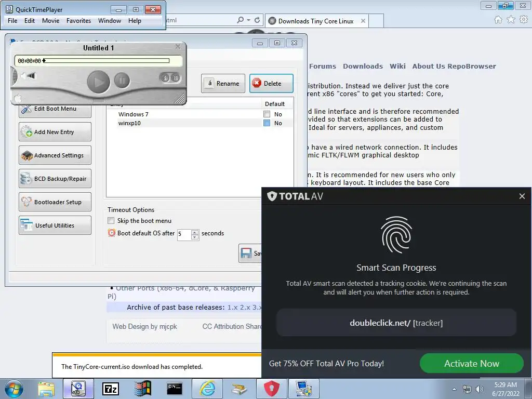Click the refresh icon in browser address bar
532x399 pixels.
(257, 20)
